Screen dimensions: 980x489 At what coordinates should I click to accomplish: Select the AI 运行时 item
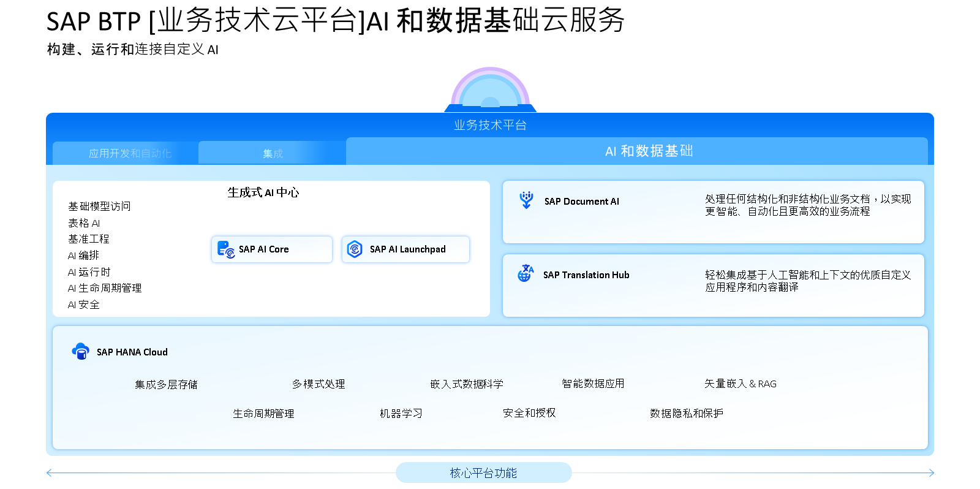89,272
